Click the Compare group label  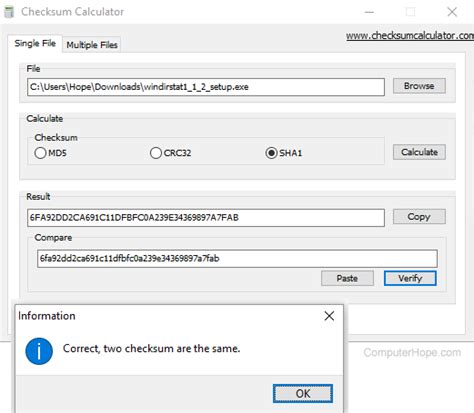point(53,238)
